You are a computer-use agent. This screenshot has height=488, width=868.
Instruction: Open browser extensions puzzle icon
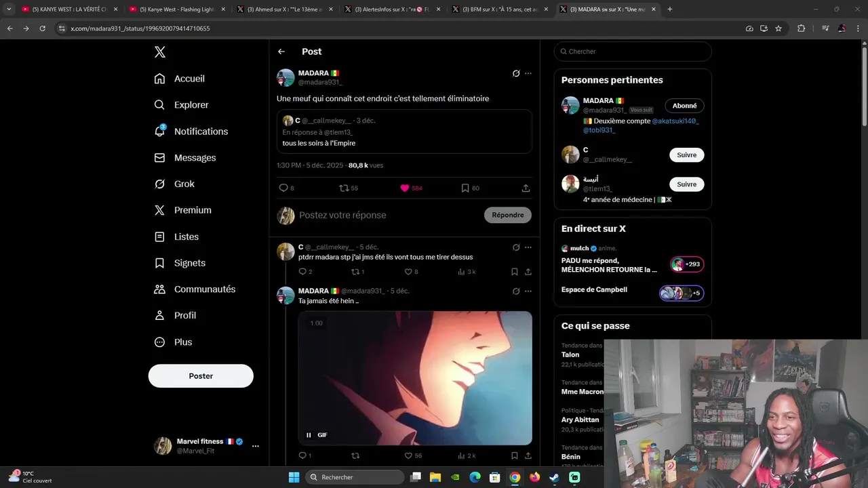802,28
